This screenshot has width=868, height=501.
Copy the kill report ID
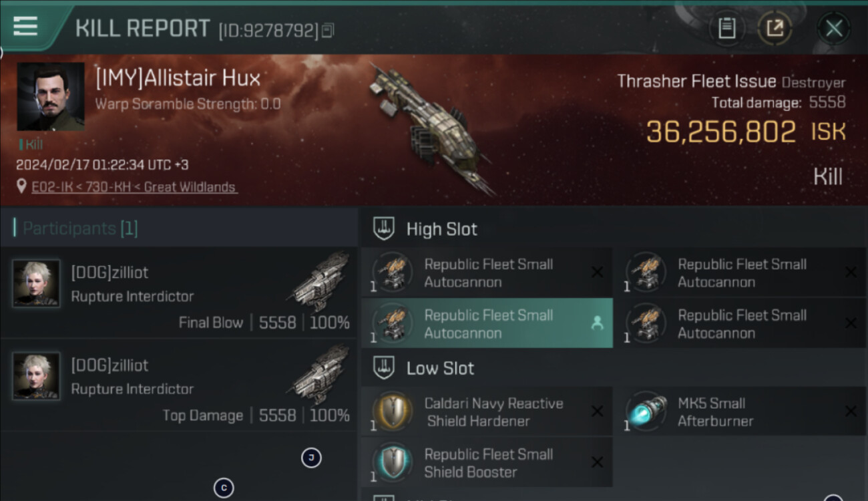[328, 30]
